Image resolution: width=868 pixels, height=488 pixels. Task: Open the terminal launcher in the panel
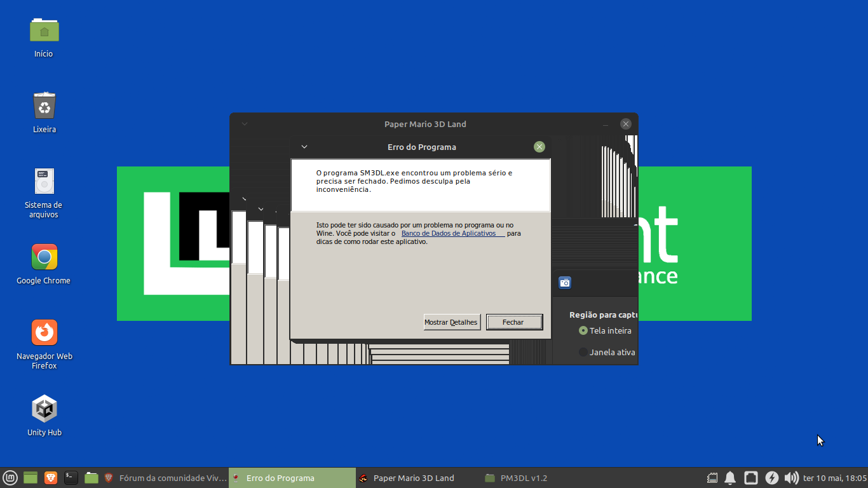point(71,478)
